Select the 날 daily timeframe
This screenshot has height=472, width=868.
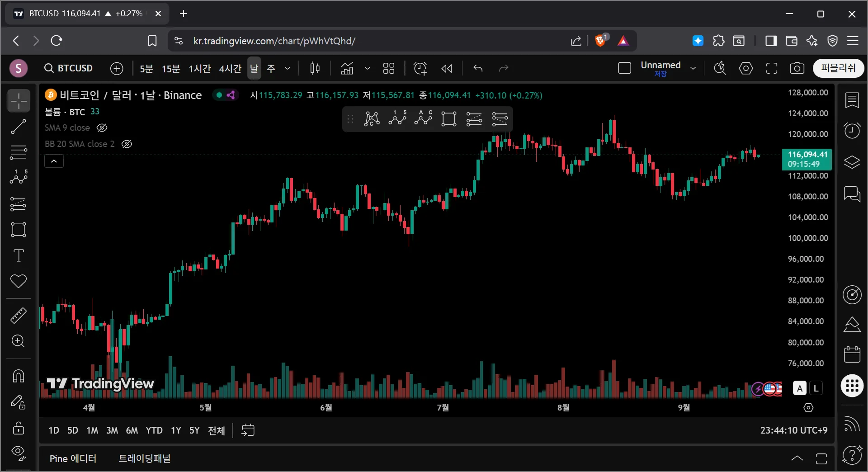click(254, 69)
